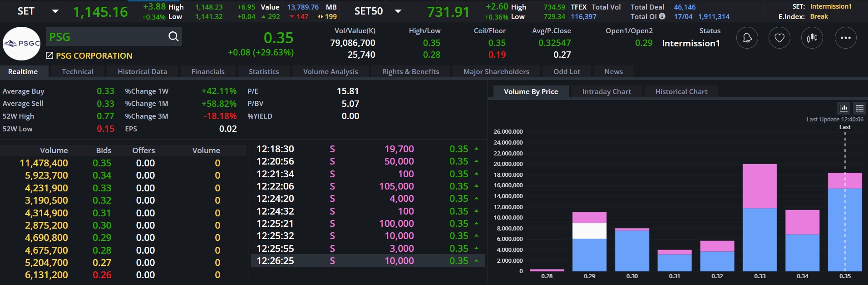This screenshot has height=285, width=868.
Task: Click the Avg price 0.32547
Action: tap(555, 43)
